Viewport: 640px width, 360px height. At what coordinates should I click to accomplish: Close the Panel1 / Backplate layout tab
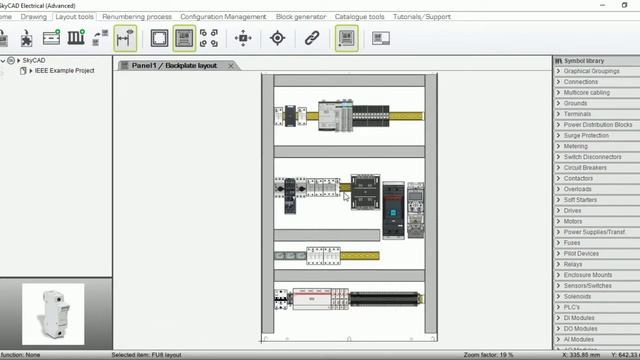(231, 66)
